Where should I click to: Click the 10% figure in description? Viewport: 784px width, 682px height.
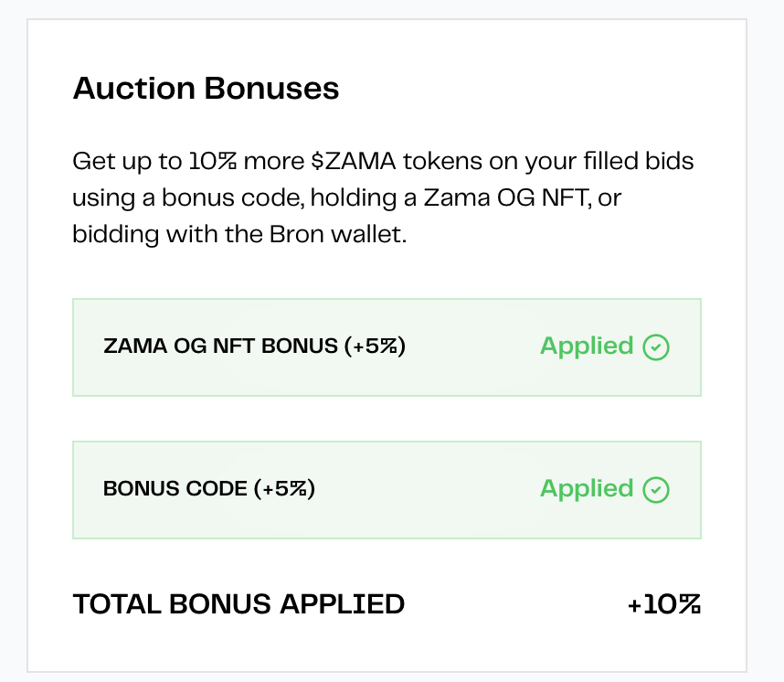point(213,162)
